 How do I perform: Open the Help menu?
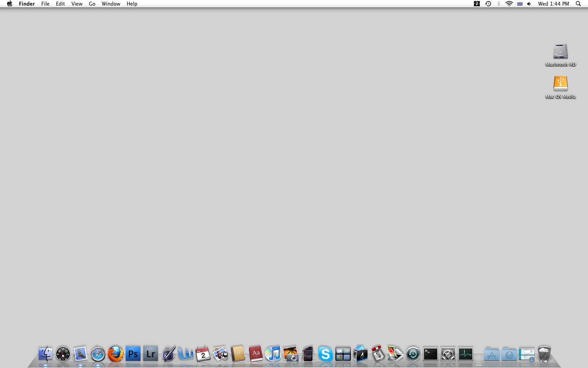pos(132,4)
